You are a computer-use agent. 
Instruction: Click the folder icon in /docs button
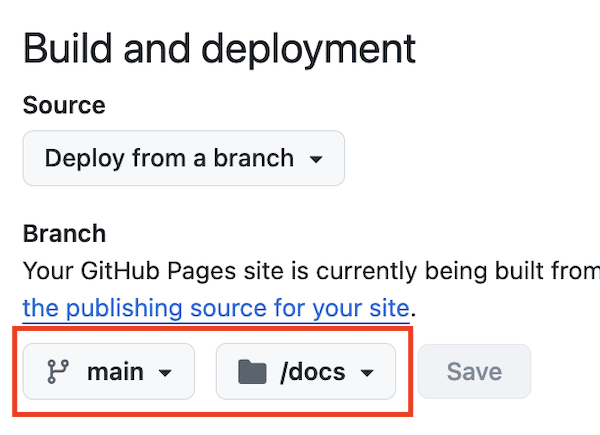coord(252,372)
